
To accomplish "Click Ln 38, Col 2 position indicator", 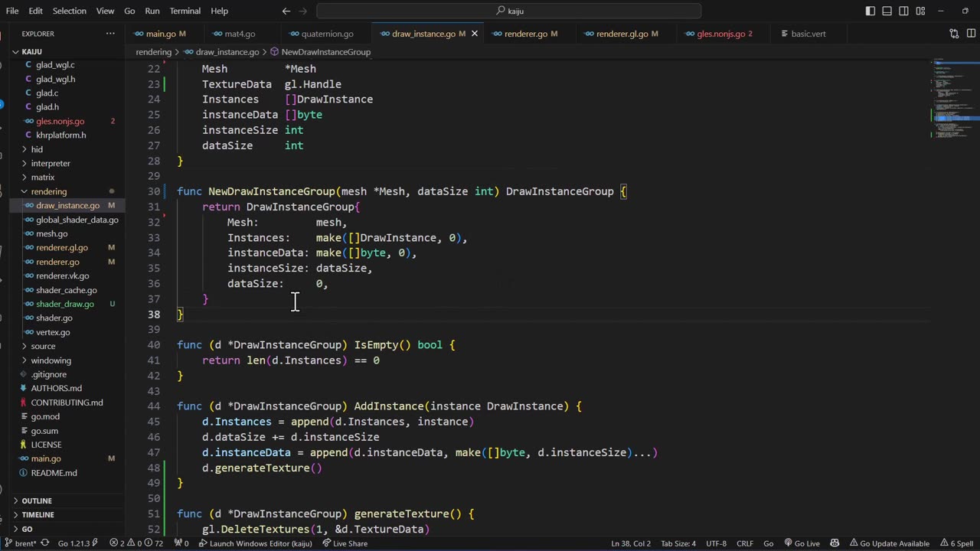I will click(630, 543).
